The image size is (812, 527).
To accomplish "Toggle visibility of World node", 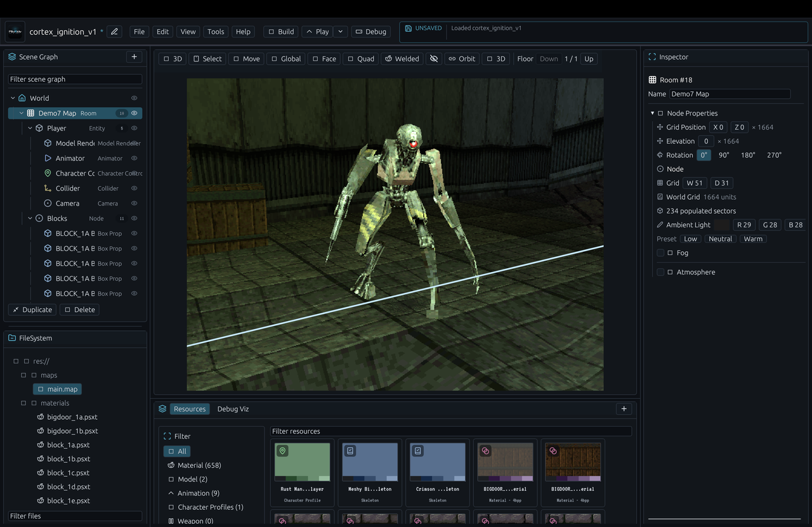I will point(134,98).
